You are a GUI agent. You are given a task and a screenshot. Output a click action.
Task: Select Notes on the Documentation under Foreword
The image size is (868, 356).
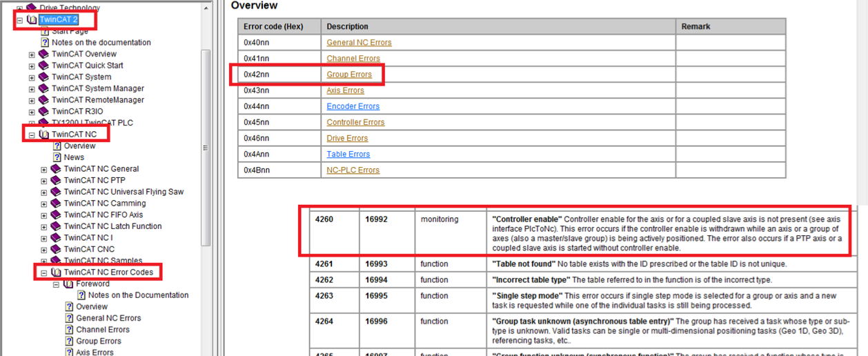[x=138, y=295]
